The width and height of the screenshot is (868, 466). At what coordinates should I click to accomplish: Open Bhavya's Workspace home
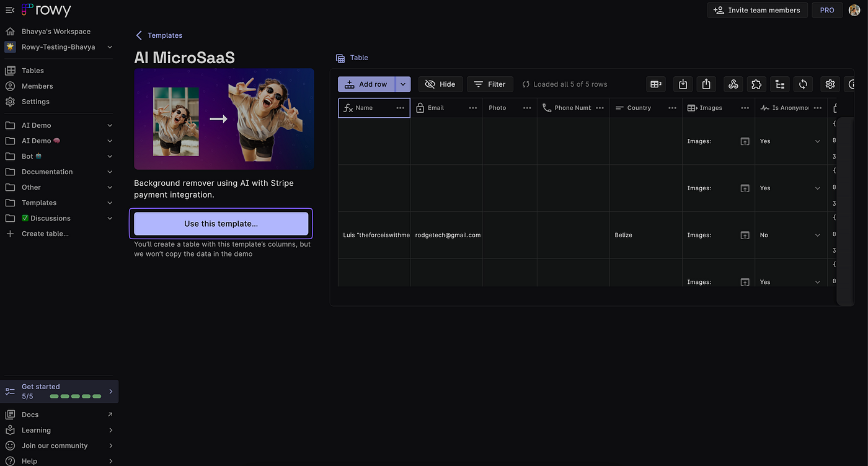56,32
